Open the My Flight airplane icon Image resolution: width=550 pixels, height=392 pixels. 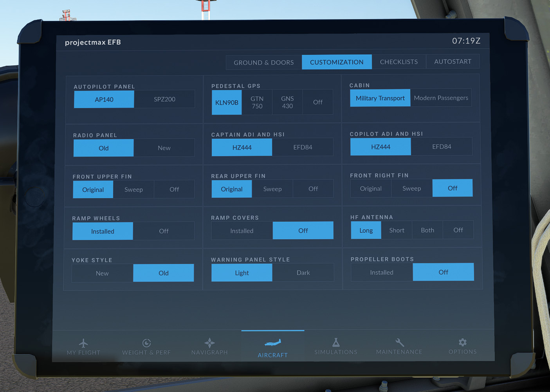[x=83, y=343]
